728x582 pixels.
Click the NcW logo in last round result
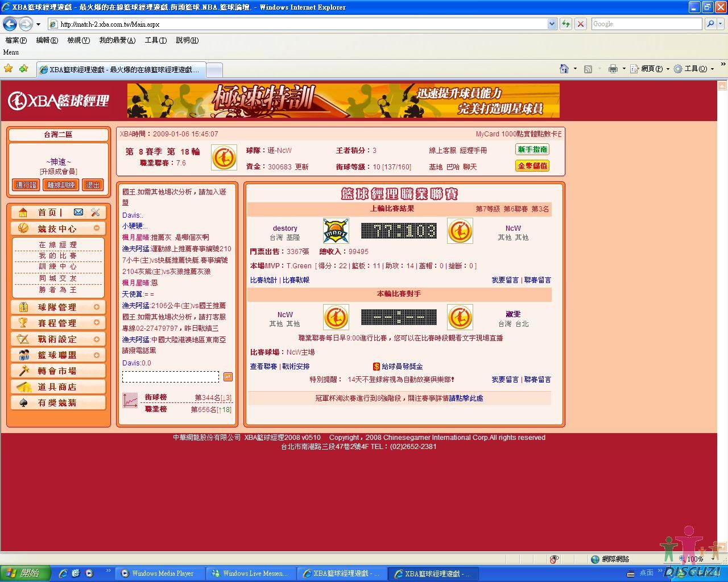[x=460, y=231]
